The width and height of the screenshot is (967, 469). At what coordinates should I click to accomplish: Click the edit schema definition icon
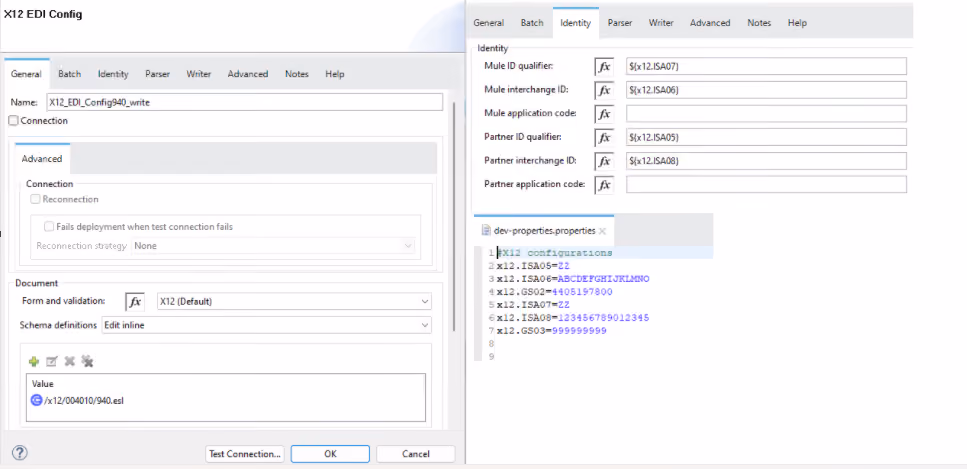click(52, 362)
